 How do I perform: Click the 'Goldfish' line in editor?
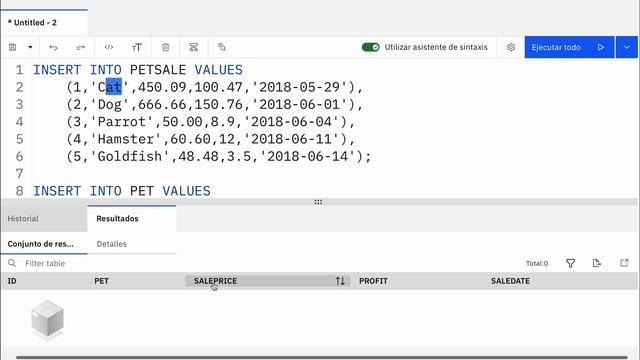(x=218, y=156)
